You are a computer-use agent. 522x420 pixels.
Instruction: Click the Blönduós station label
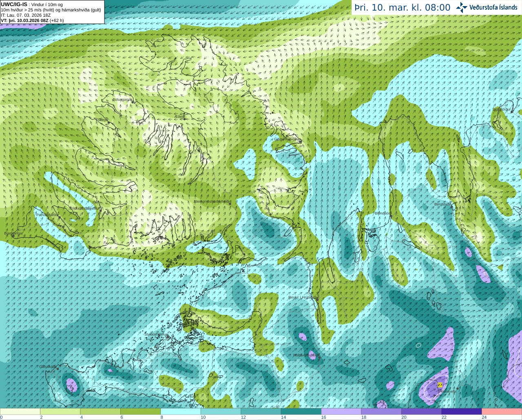[x=382, y=213]
